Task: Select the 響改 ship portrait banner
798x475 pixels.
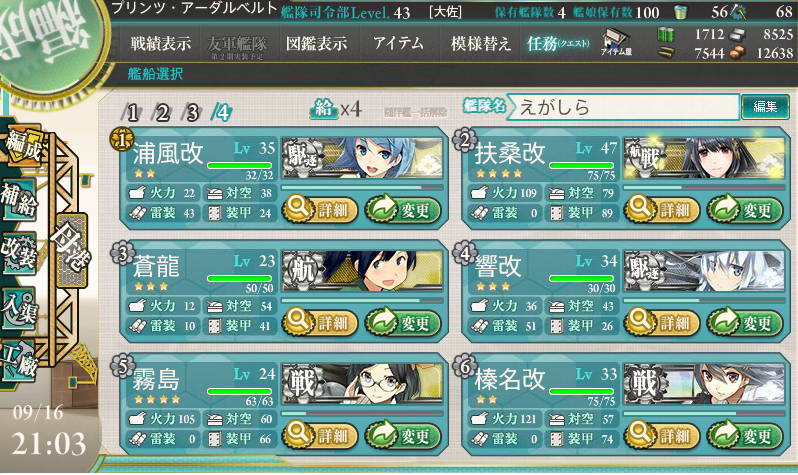Action: click(704, 271)
